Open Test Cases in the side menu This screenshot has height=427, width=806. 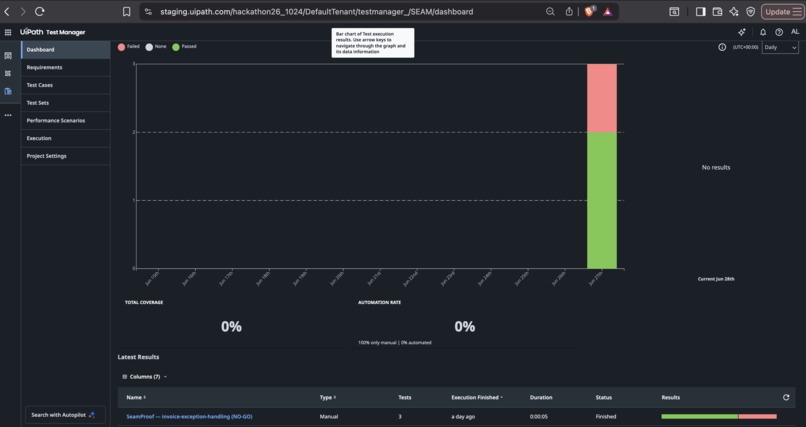[x=65, y=85]
